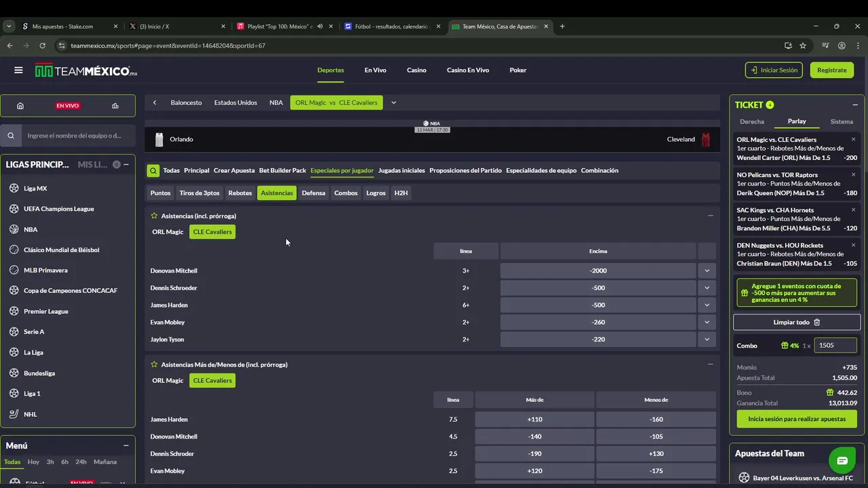Edit the combo stake amount field showing 1505
868x488 pixels.
tap(835, 346)
